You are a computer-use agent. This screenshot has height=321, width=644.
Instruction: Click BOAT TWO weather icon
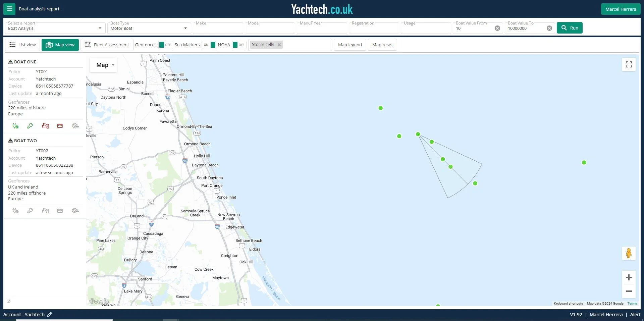click(75, 211)
